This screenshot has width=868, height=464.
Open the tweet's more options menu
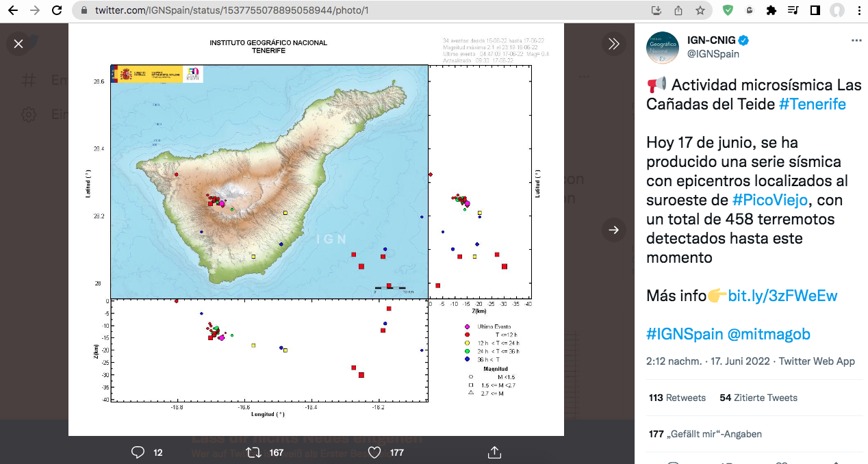point(856,40)
